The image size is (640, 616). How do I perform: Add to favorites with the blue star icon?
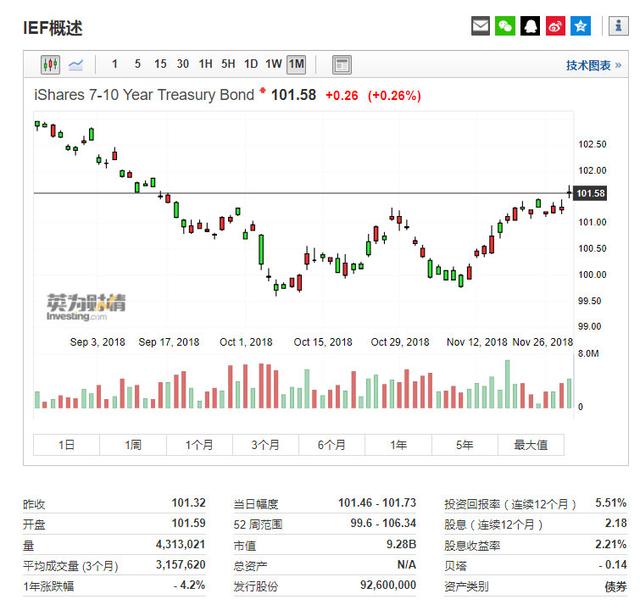click(x=580, y=26)
